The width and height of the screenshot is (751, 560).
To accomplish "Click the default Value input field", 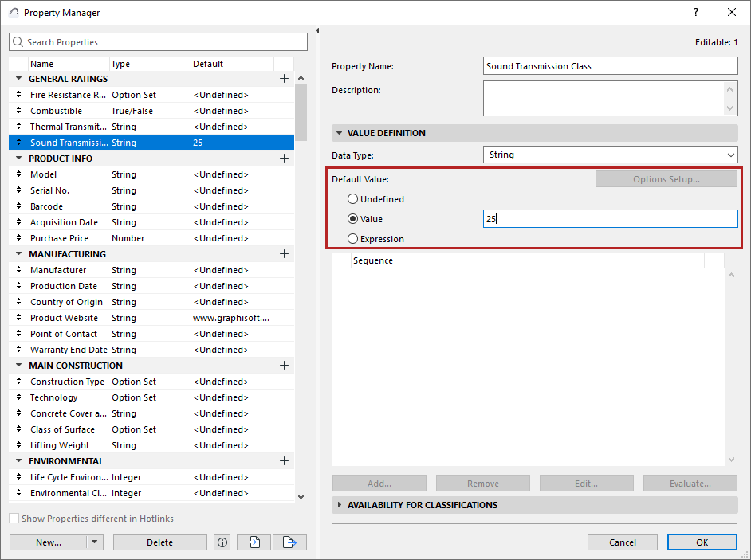I will 610,219.
